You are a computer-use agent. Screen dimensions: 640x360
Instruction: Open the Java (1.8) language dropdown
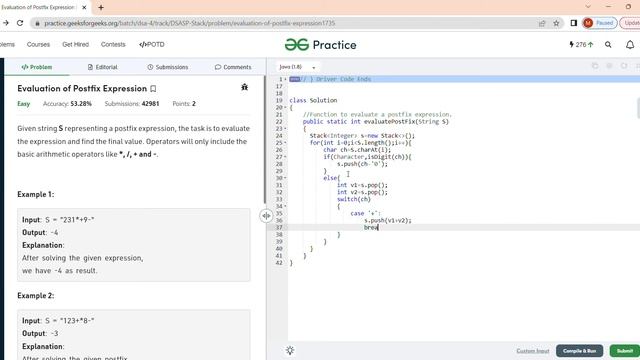[297, 67]
